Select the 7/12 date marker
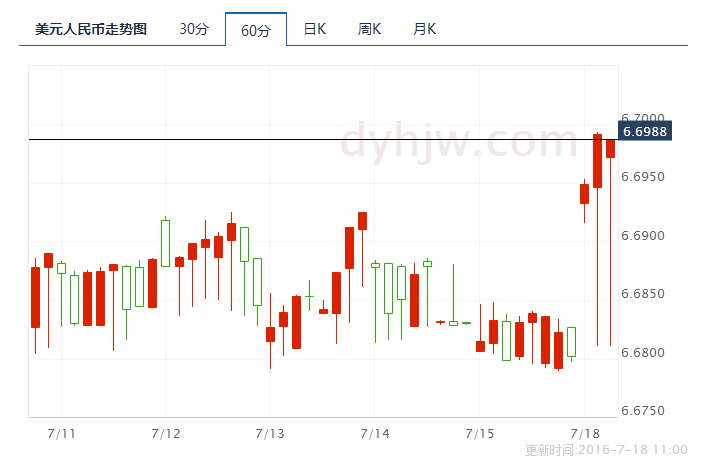 pos(166,433)
